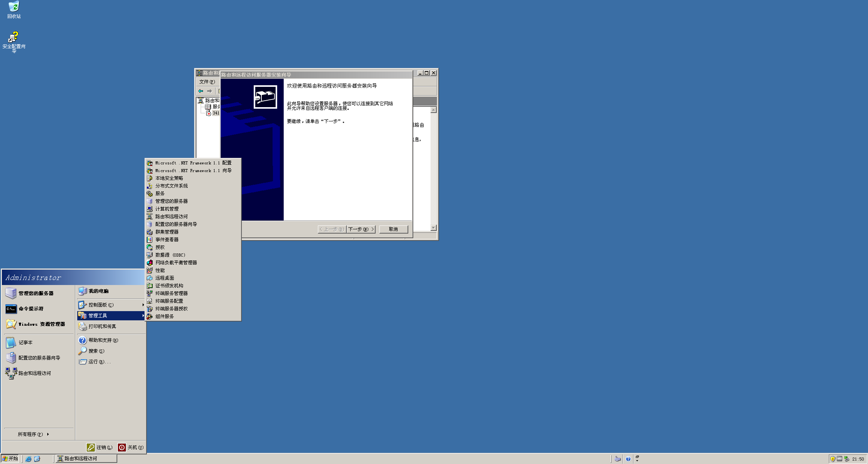Launch 路由和远程访问 from pinned Start list
This screenshot has width=868, height=464.
(34, 373)
